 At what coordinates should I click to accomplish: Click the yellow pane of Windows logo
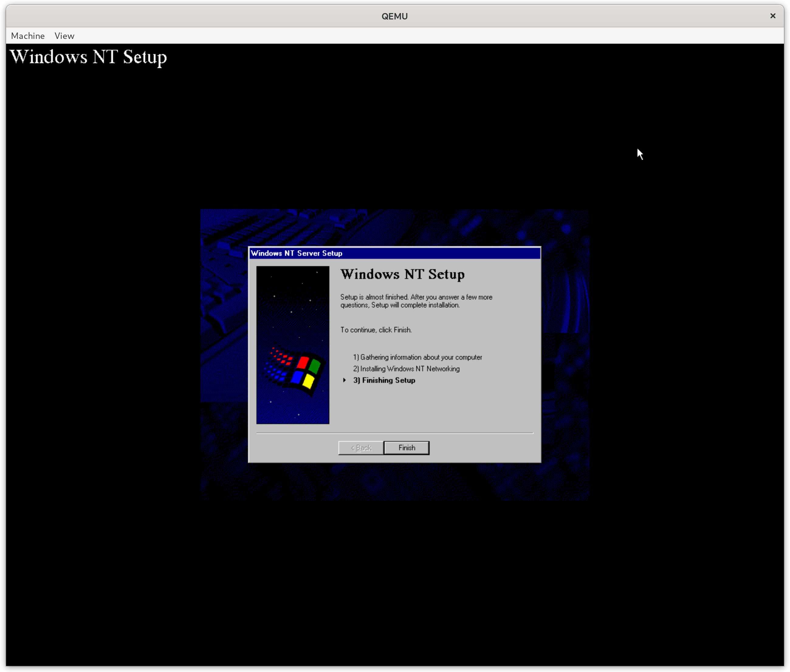[x=308, y=381]
